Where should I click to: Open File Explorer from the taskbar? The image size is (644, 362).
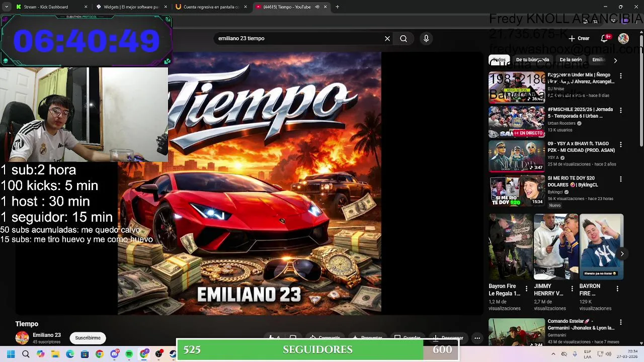pos(55,354)
